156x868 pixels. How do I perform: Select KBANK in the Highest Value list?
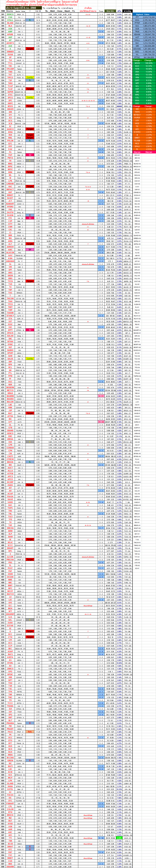pyautogui.click(x=137, y=34)
